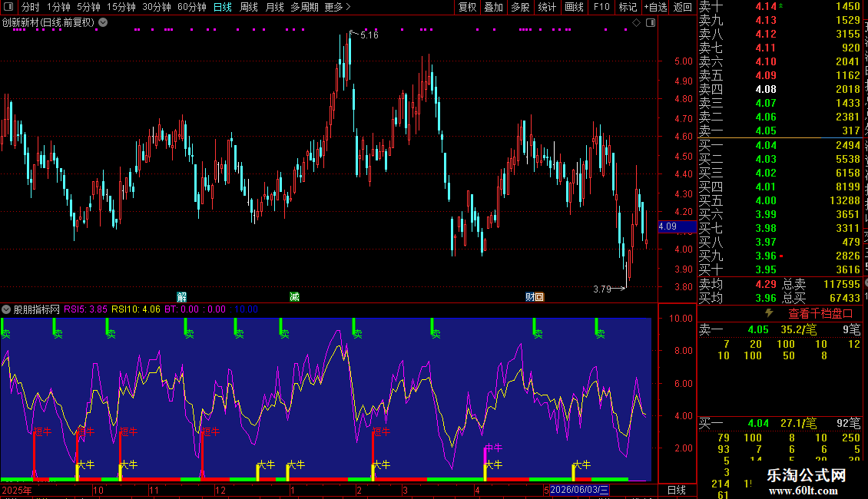Screen dimensions: 868x499
Task: Switch to 60分钟 period
Action: [191, 7]
